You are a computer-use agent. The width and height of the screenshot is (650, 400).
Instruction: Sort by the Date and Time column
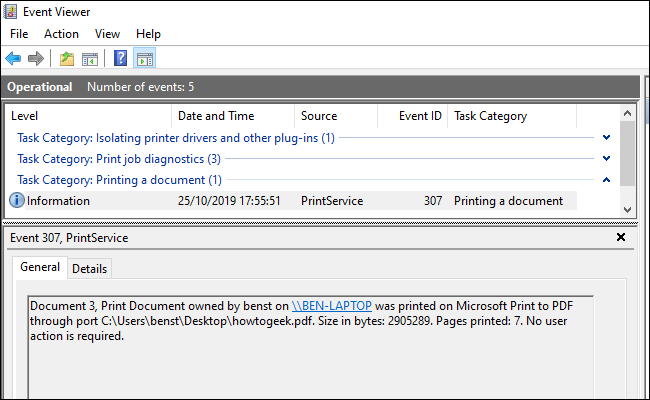pos(215,116)
